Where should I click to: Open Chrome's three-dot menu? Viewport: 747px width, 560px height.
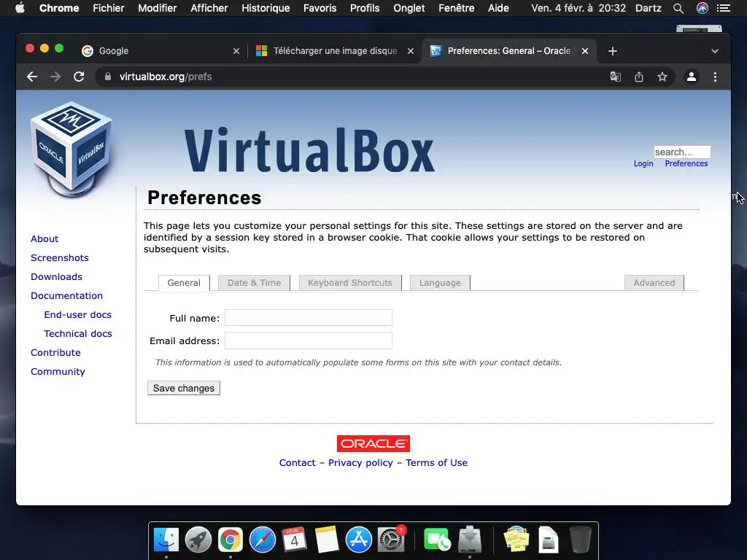(x=715, y=77)
